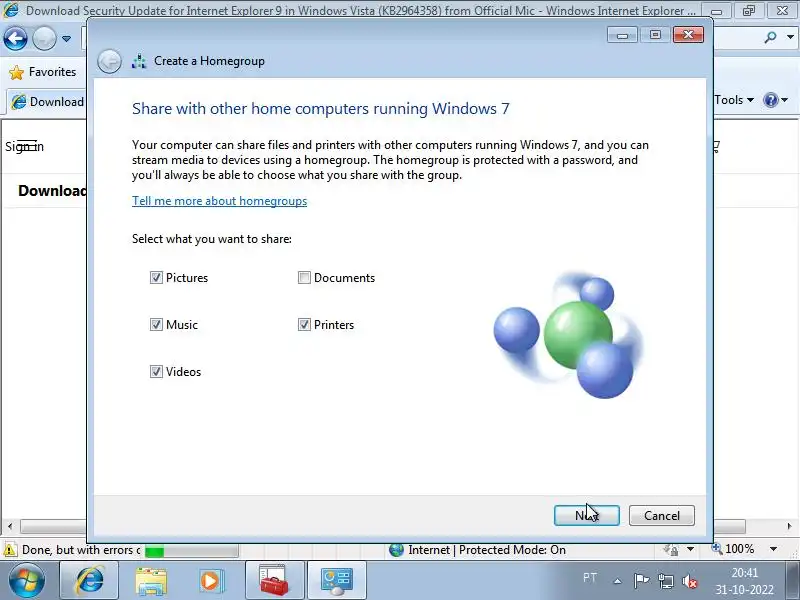
Task: Select the Download tab in Internet Explorer
Action: click(x=47, y=102)
